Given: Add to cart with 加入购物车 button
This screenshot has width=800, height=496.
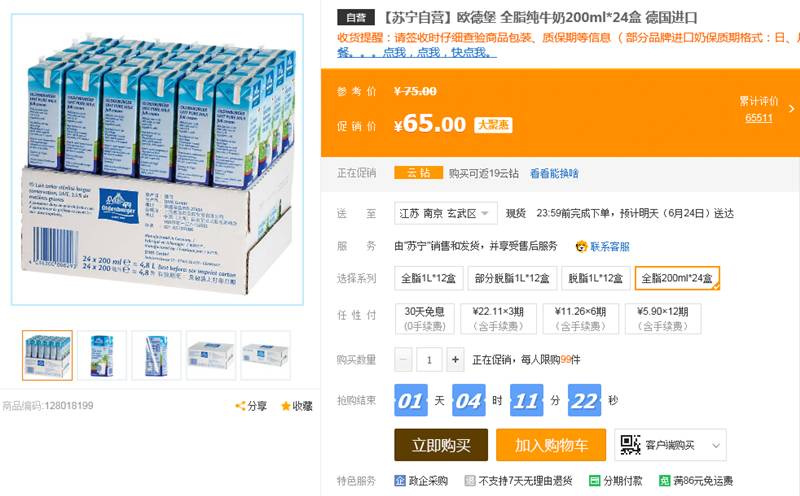Looking at the screenshot, I should [551, 445].
